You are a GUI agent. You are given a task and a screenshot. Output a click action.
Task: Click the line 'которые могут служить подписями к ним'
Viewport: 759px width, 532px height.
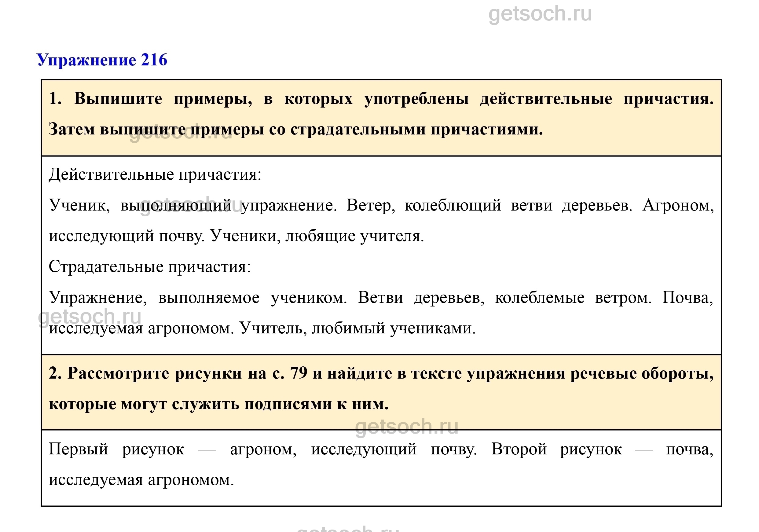[x=218, y=404]
